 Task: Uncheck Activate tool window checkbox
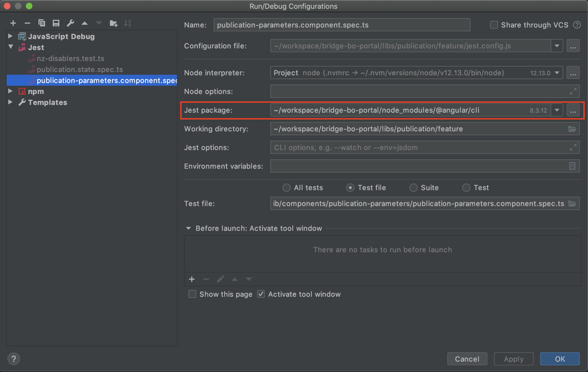tap(261, 294)
